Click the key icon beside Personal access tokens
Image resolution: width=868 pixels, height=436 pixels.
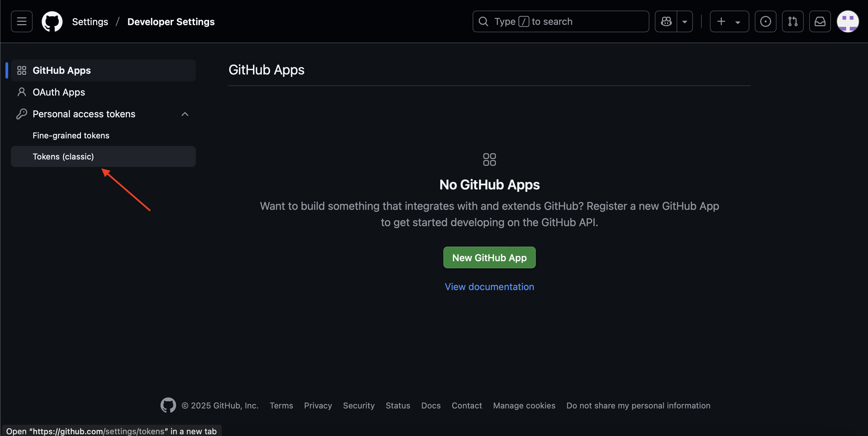tap(22, 114)
